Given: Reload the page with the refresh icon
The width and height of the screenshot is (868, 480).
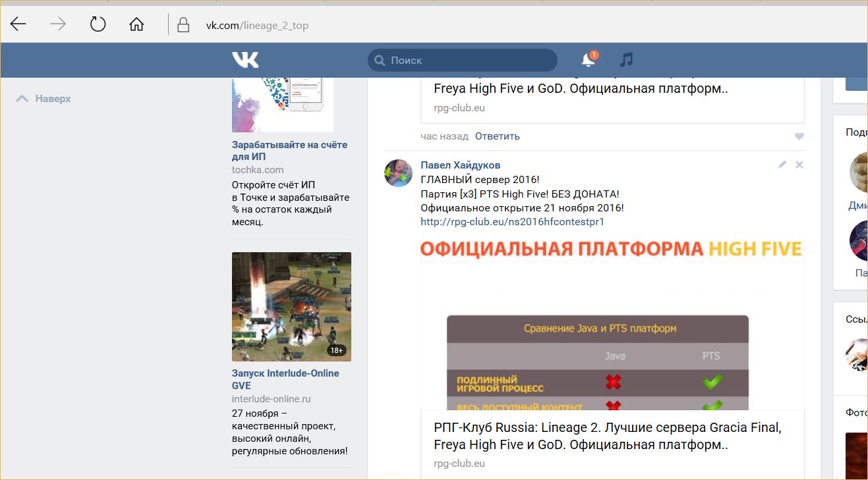Looking at the screenshot, I should click(x=98, y=25).
